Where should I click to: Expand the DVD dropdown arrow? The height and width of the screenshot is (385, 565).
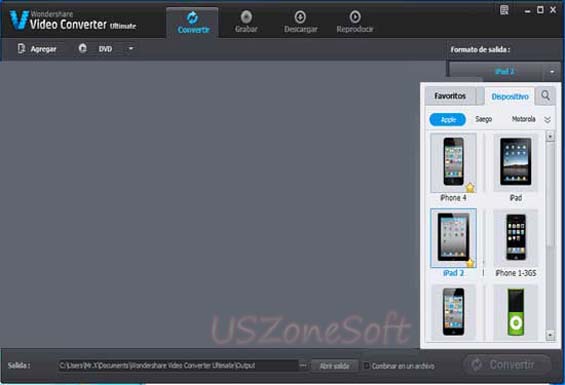click(131, 48)
